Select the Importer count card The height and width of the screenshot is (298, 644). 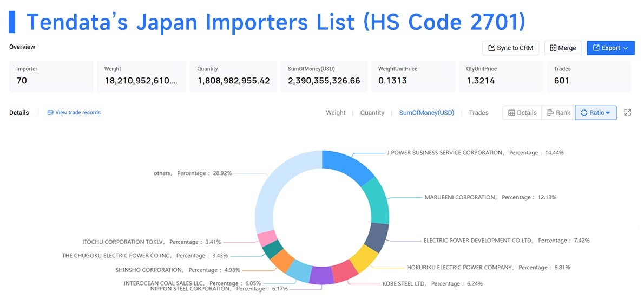[x=51, y=76]
